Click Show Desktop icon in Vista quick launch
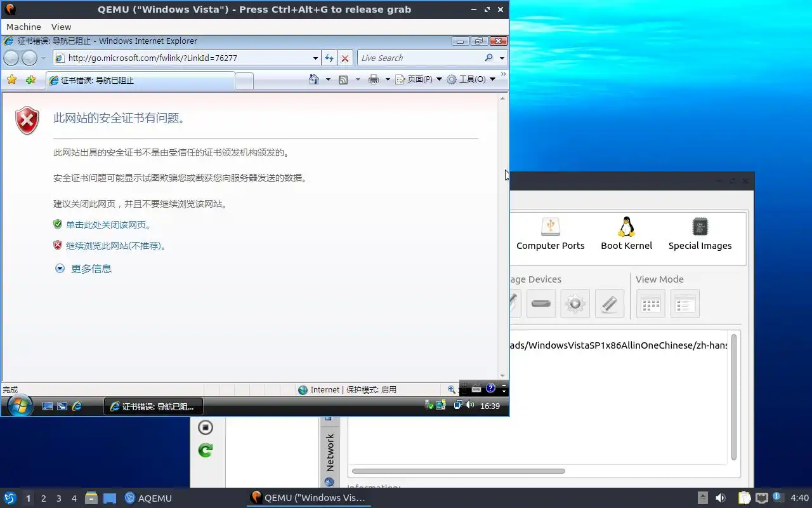 (x=48, y=406)
